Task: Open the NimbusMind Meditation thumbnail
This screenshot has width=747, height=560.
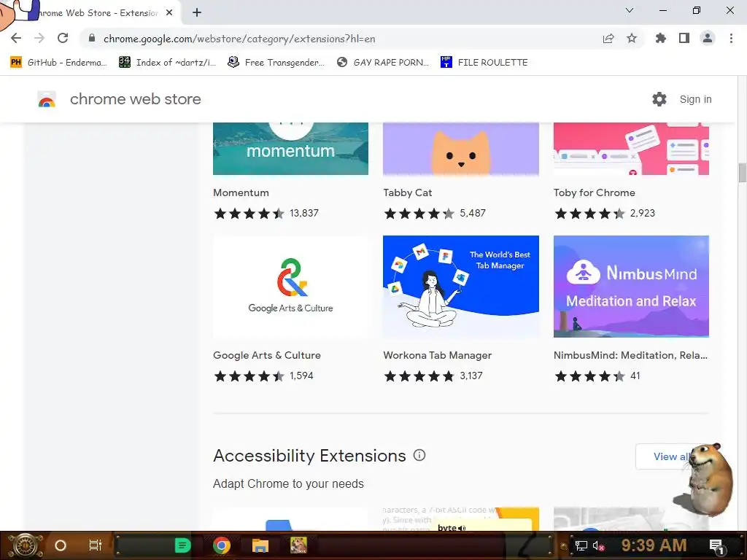Action: coord(631,287)
